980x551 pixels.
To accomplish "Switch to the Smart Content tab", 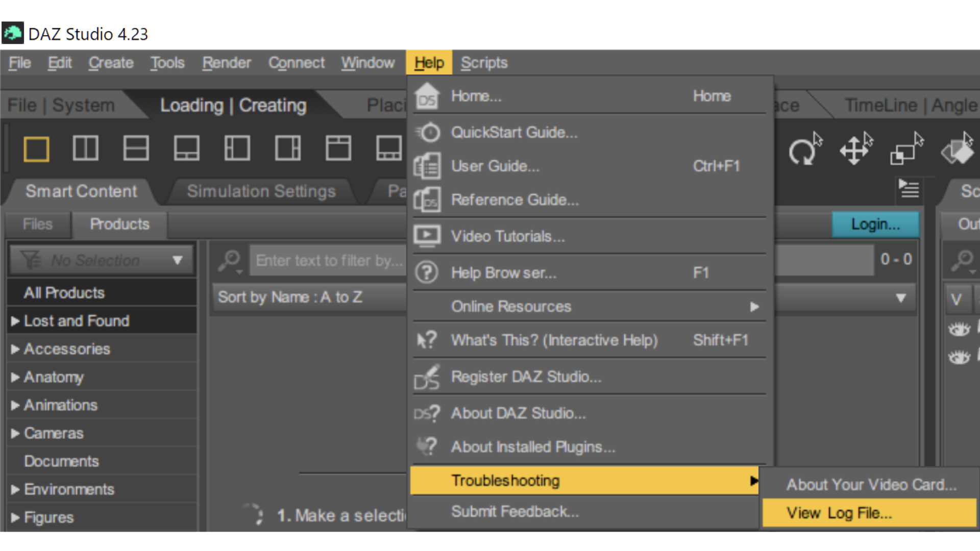I will click(x=81, y=191).
